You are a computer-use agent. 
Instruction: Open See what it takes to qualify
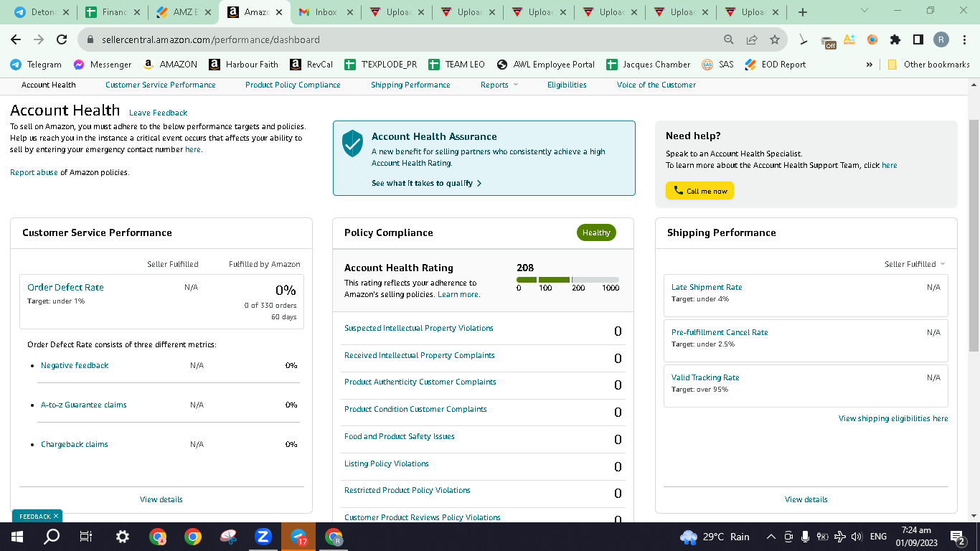[426, 183]
